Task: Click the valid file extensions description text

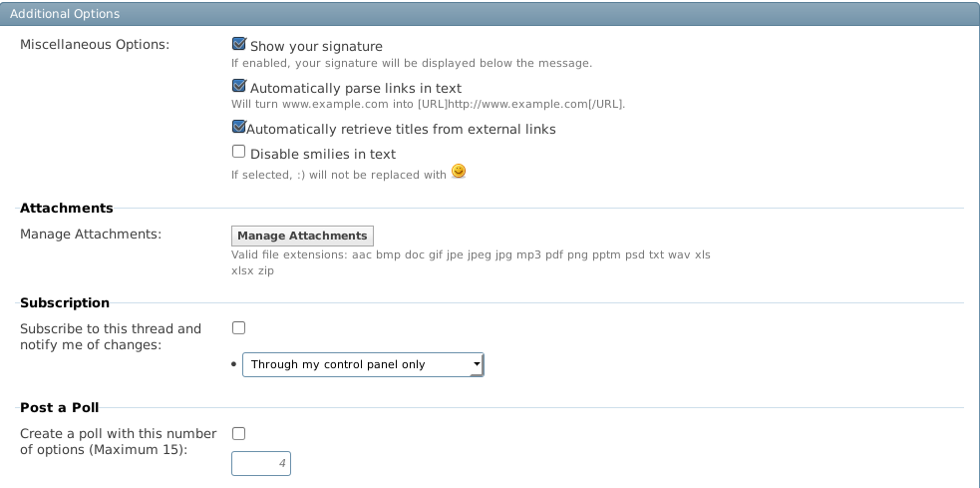Action: coord(471,262)
